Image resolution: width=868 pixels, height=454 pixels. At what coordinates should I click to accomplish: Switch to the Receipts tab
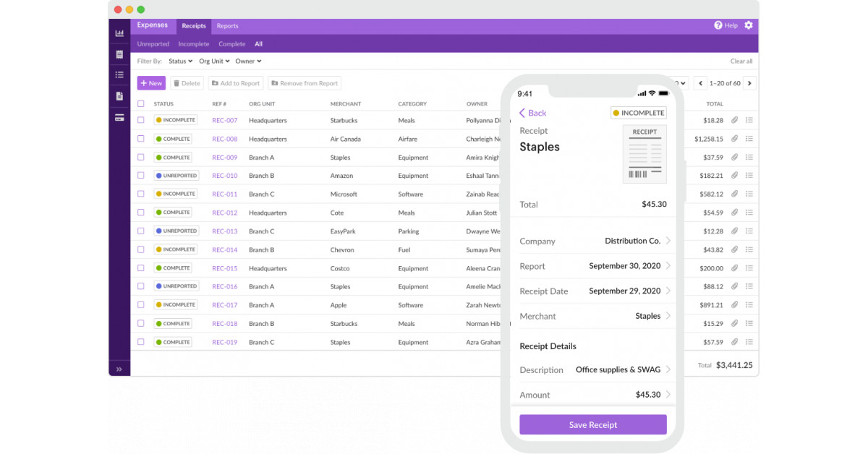click(194, 26)
